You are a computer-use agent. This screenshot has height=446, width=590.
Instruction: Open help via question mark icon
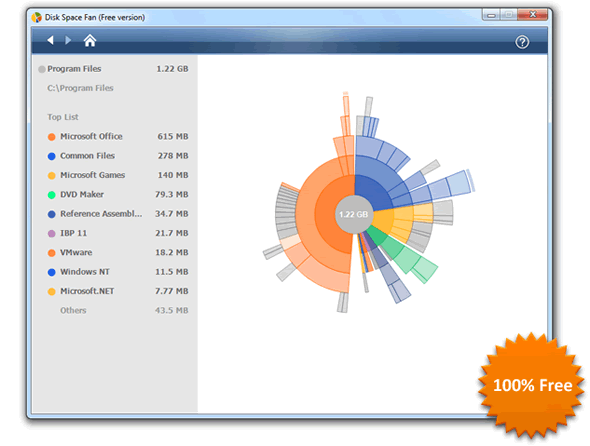522,42
